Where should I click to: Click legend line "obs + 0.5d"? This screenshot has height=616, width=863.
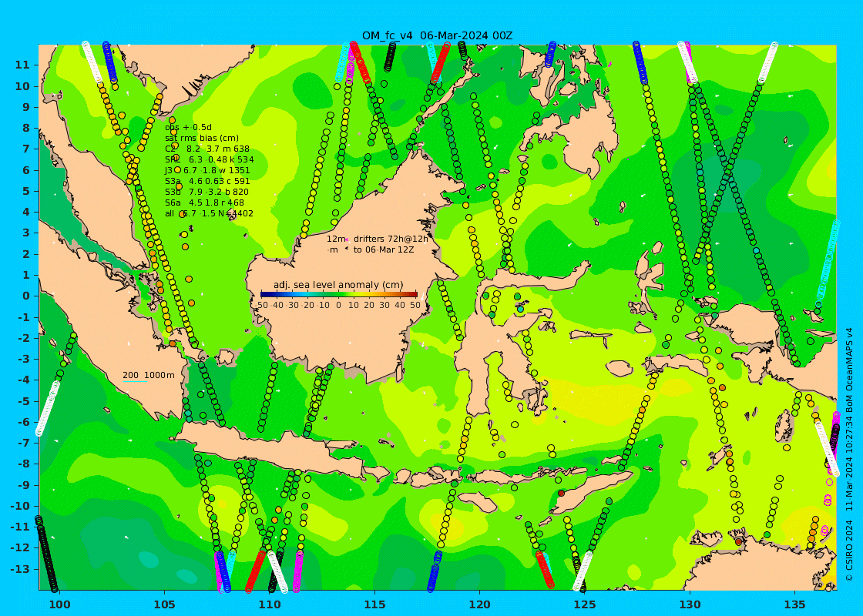click(x=188, y=127)
